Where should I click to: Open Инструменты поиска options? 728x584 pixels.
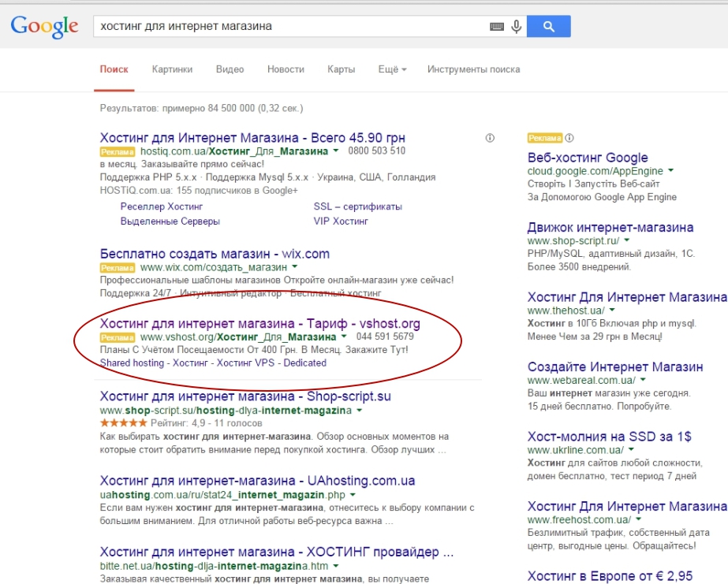473,69
